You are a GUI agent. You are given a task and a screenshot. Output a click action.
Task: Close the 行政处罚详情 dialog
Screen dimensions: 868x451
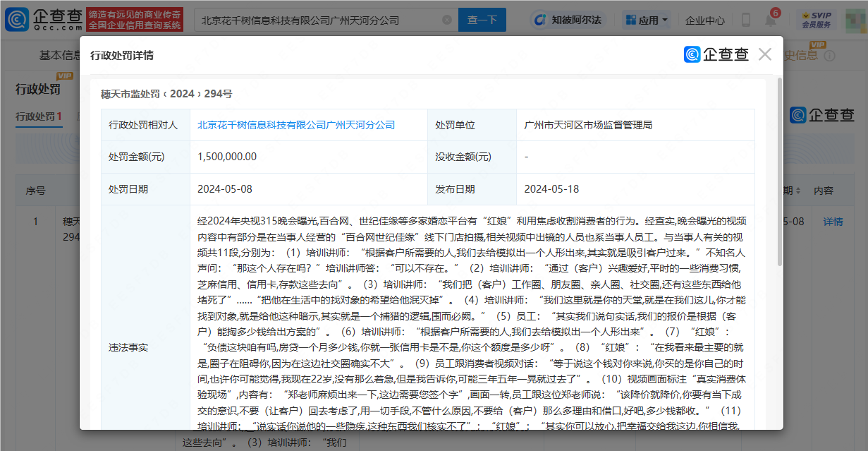(765, 54)
